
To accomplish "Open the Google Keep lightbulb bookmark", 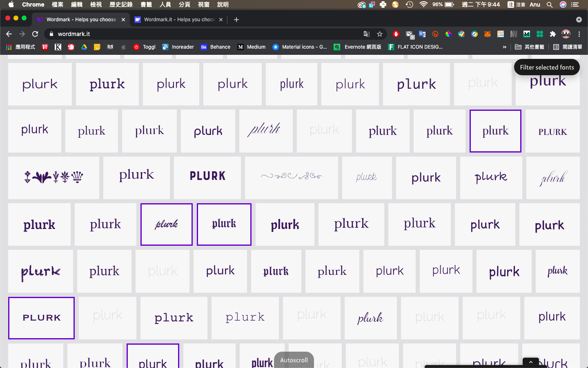I will pos(97,47).
